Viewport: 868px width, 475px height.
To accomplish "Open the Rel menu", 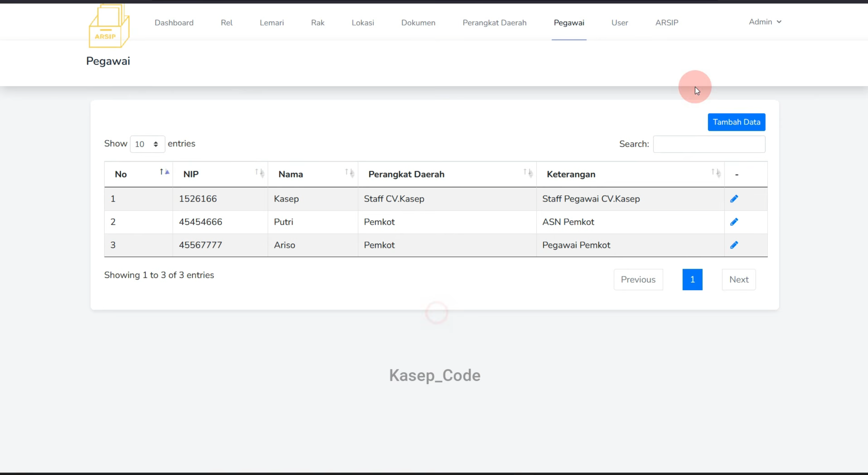I will pyautogui.click(x=227, y=23).
